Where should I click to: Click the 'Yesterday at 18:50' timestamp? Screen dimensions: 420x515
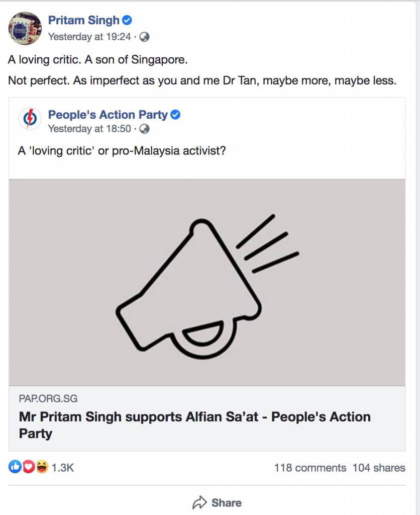pos(89,129)
